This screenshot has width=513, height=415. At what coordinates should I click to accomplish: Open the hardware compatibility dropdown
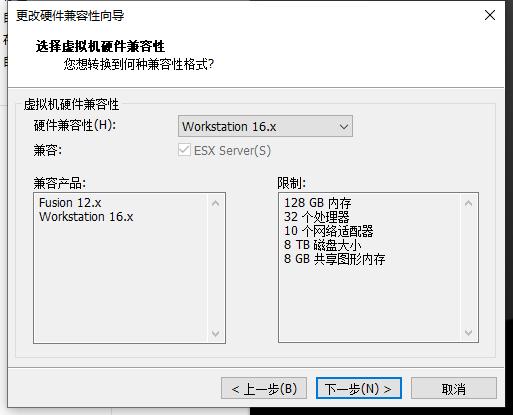pos(265,126)
